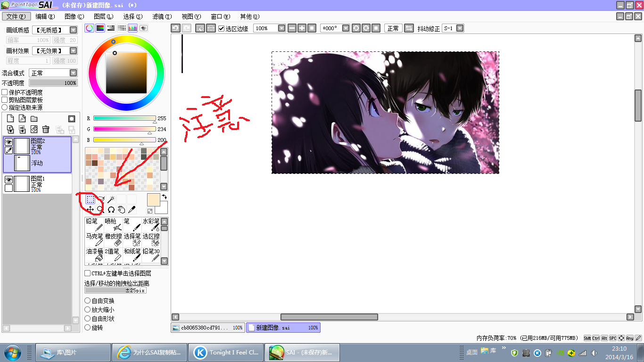The height and width of the screenshot is (362, 644).
Task: Click the canvas horizontal scrollbar thumb
Action: (329, 317)
